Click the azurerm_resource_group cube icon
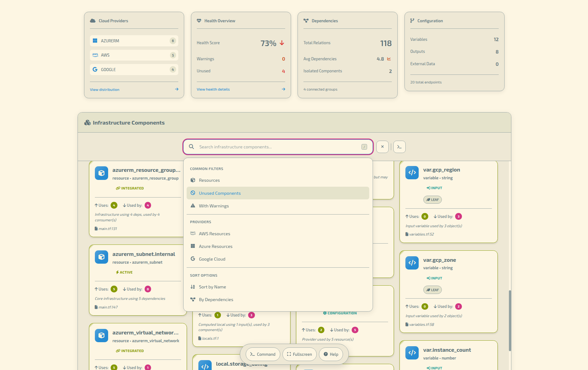This screenshot has height=370, width=588. click(101, 173)
